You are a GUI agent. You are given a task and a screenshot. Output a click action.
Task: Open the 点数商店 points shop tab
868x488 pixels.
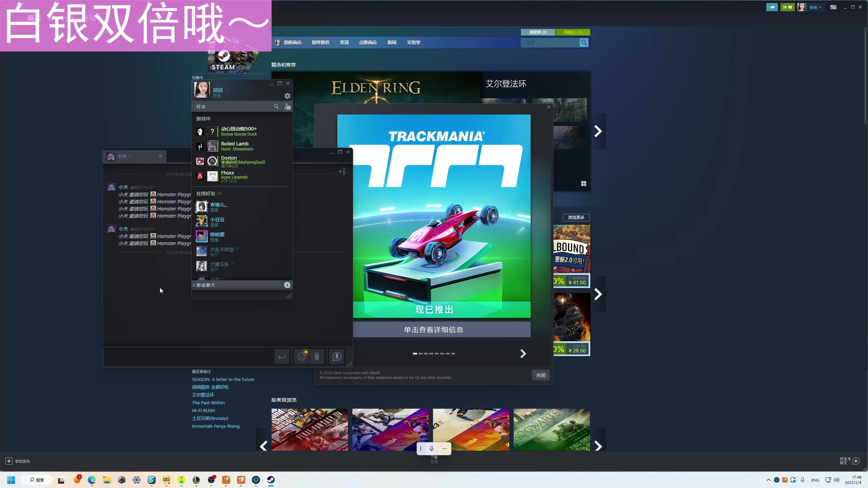pos(368,42)
